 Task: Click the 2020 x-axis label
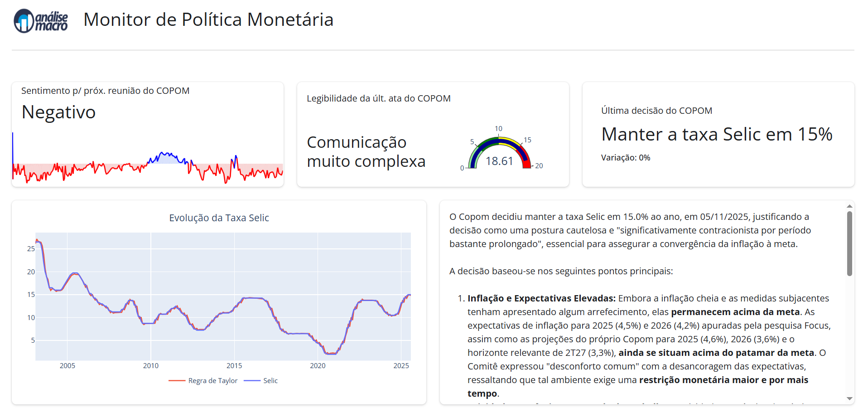[318, 366]
